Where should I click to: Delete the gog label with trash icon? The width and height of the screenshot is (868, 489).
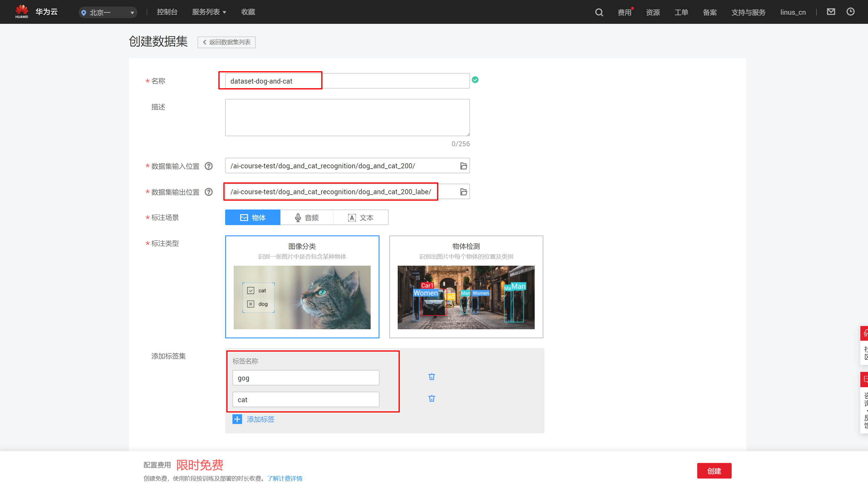click(x=432, y=377)
